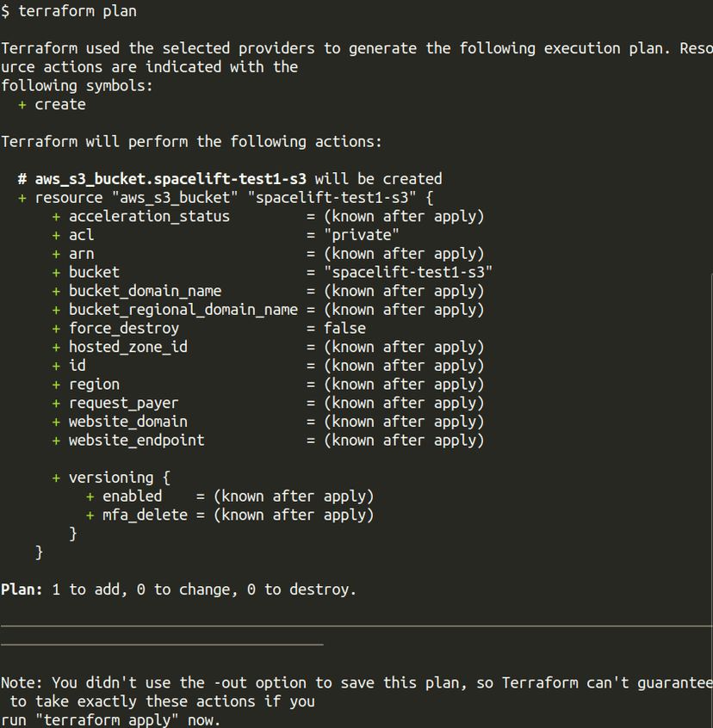This screenshot has height=728, width=713.
Task: Select the enabled line inside versioning
Action: (132, 496)
